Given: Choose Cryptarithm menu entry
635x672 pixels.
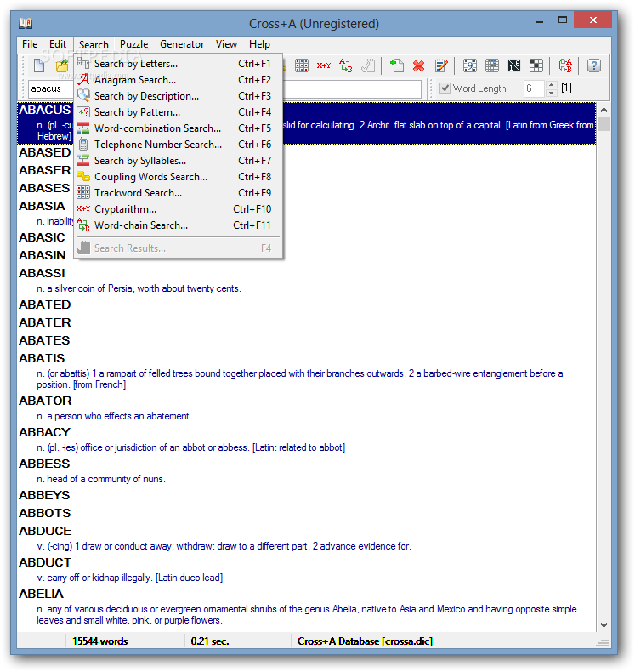Looking at the screenshot, I should pyautogui.click(x=179, y=209).
